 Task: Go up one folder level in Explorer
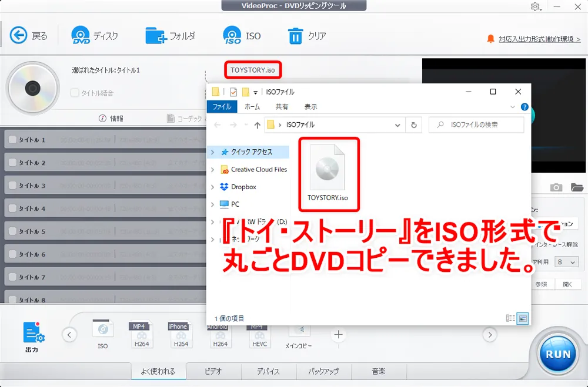click(x=257, y=124)
